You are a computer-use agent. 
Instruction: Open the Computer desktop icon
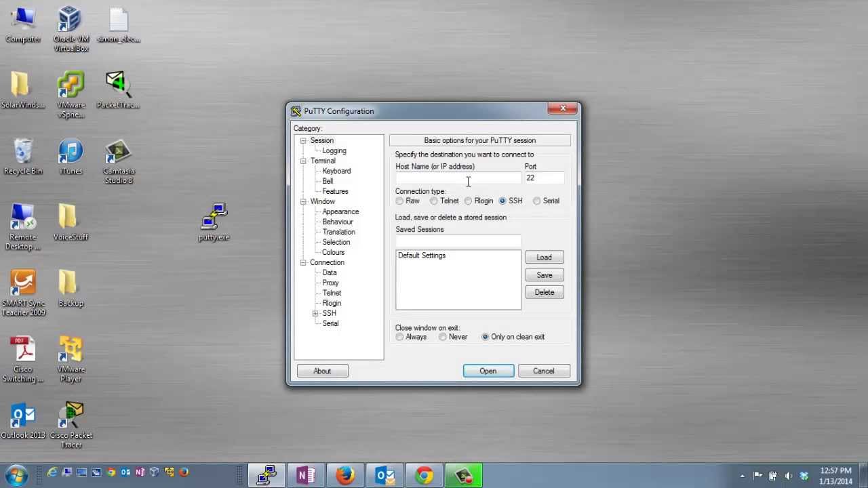[23, 25]
